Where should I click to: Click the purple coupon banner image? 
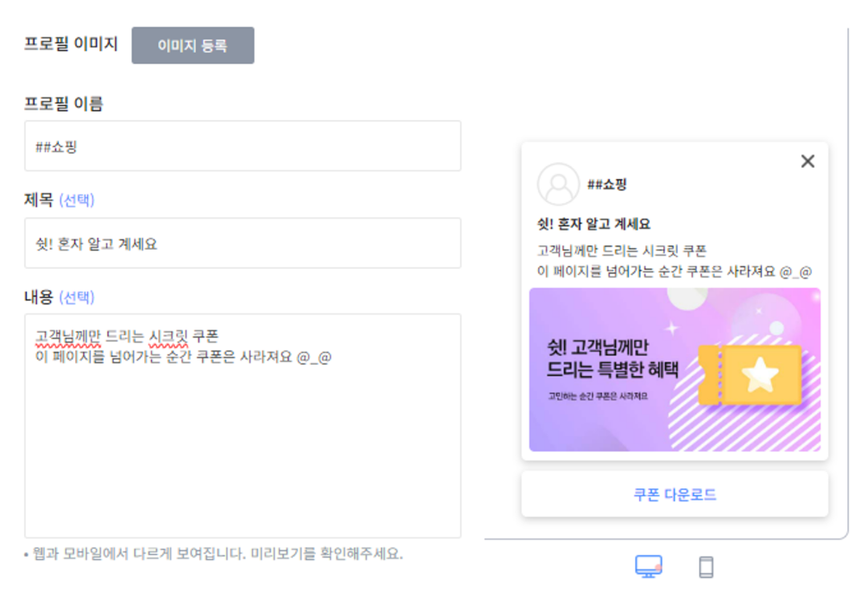[x=675, y=370]
